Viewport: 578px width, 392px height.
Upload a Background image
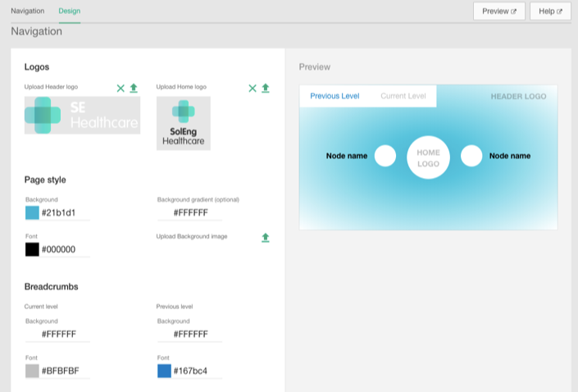click(x=266, y=238)
